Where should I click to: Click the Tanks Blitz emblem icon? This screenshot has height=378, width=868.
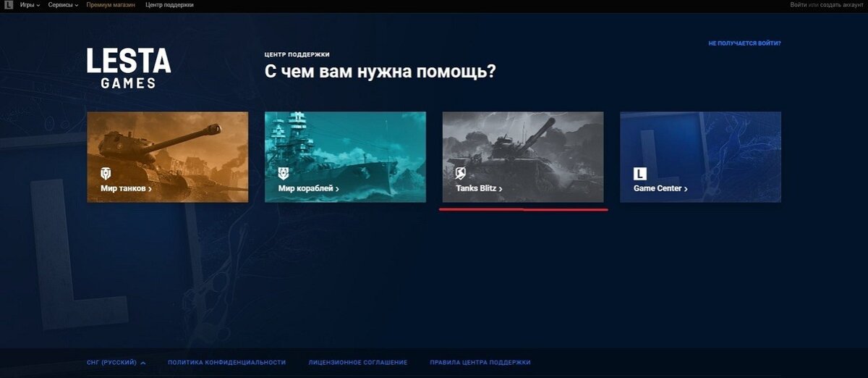click(461, 174)
